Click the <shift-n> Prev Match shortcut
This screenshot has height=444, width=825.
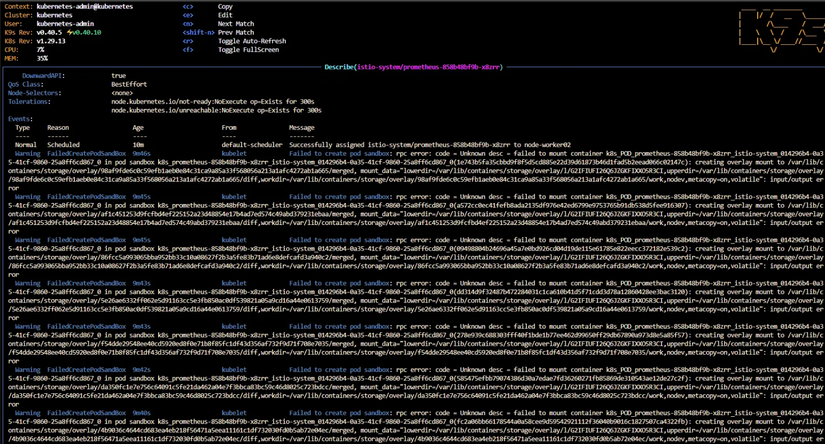point(218,33)
